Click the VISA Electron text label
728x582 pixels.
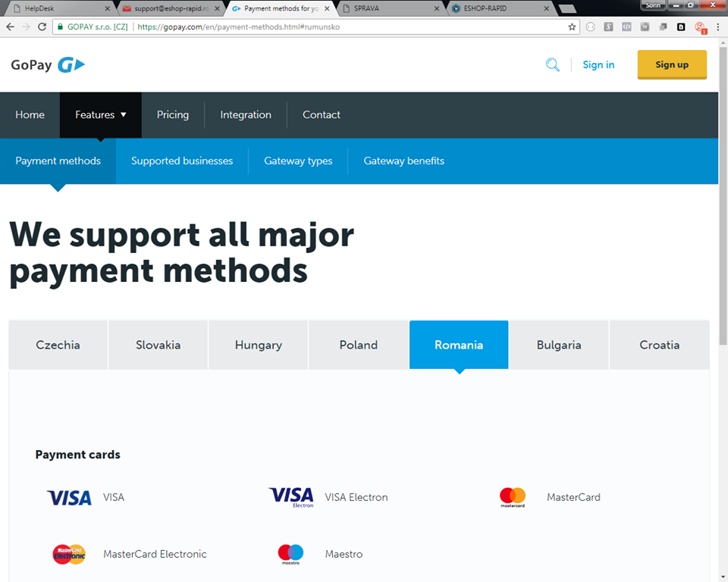click(356, 497)
